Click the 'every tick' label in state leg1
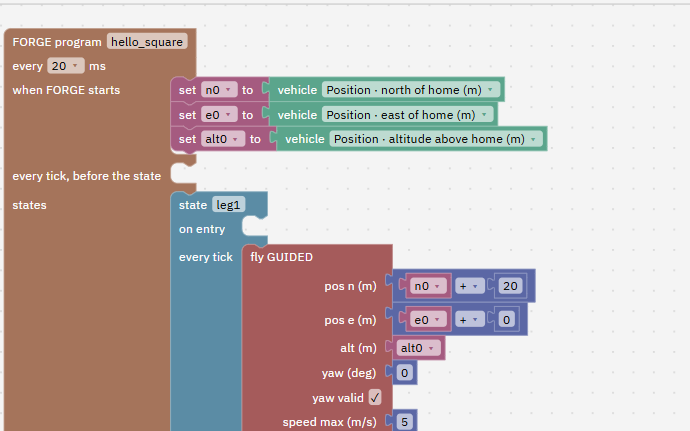Viewport: 690px width, 431px height. click(206, 257)
